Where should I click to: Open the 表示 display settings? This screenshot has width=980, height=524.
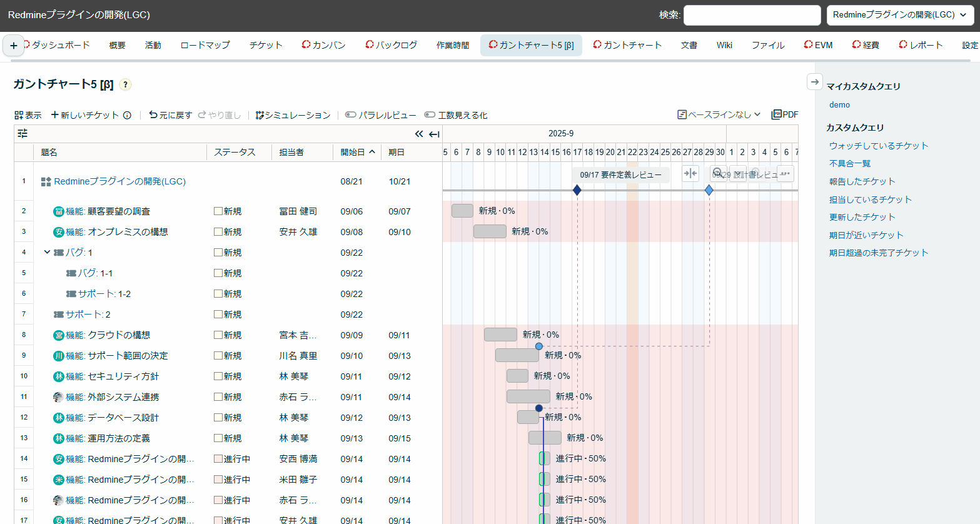28,115
